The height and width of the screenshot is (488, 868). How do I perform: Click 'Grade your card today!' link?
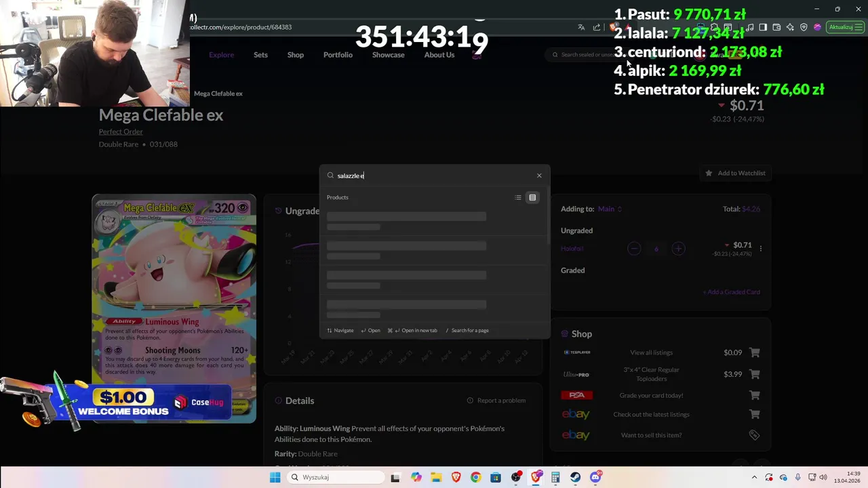[x=651, y=395]
